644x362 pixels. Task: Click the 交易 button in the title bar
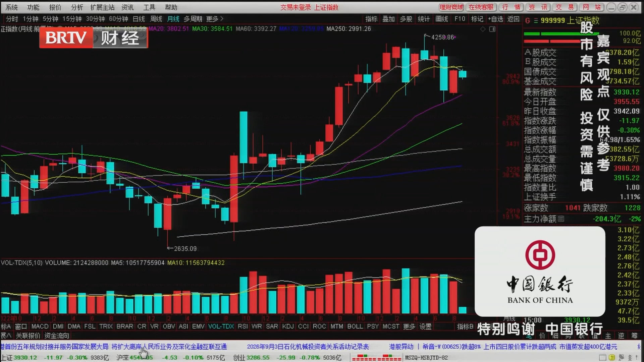tap(564, 7)
